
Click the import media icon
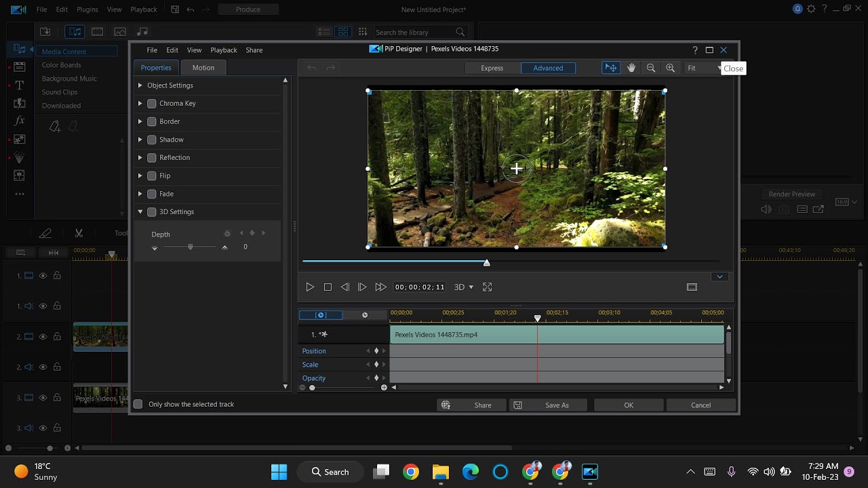45,32
